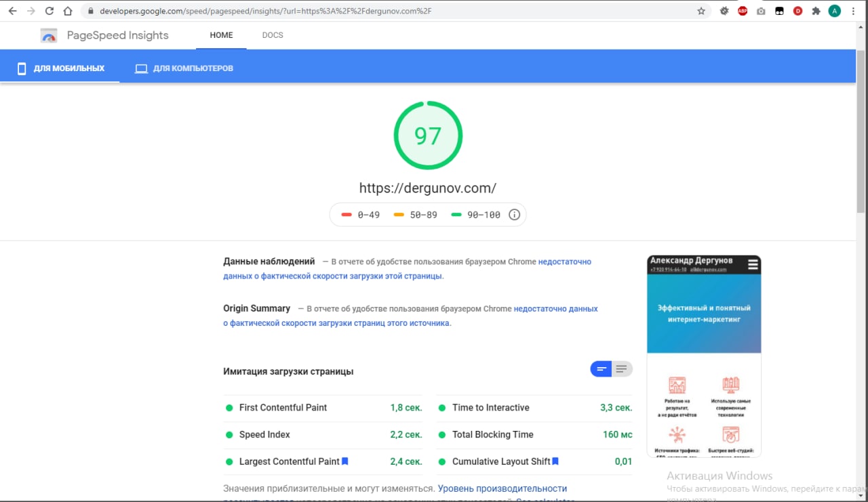This screenshot has width=868, height=502.
Task: Select the Для компьютеров tab
Action: [x=184, y=68]
